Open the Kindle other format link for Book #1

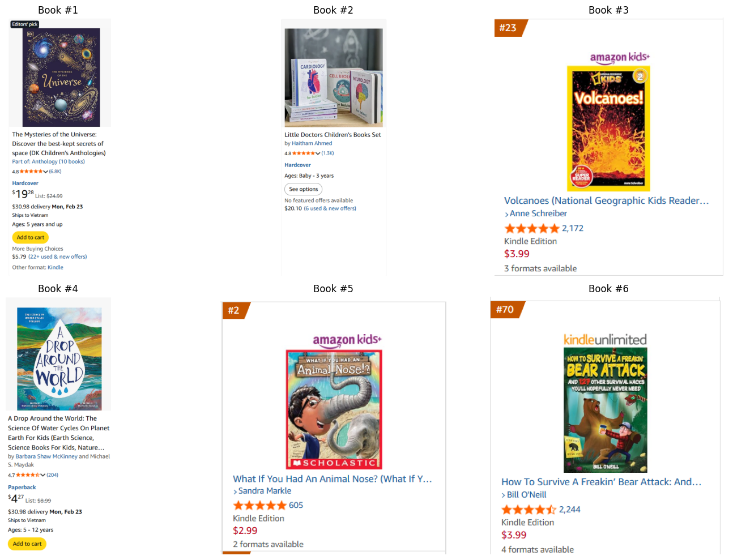point(56,267)
